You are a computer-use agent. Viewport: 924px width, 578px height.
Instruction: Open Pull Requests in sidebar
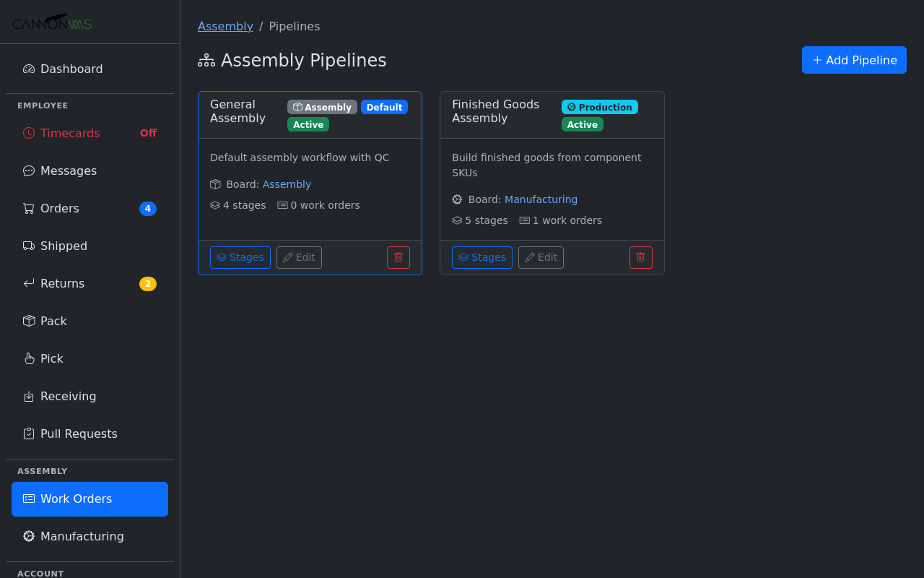point(79,433)
